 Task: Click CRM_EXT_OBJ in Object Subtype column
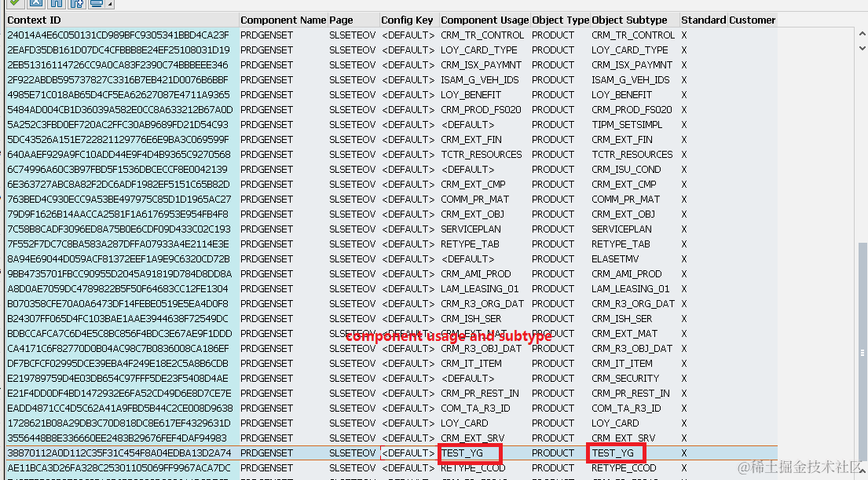[x=623, y=214]
